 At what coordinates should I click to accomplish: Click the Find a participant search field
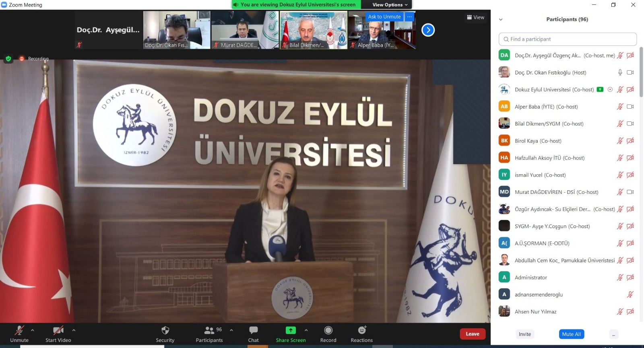coord(568,39)
